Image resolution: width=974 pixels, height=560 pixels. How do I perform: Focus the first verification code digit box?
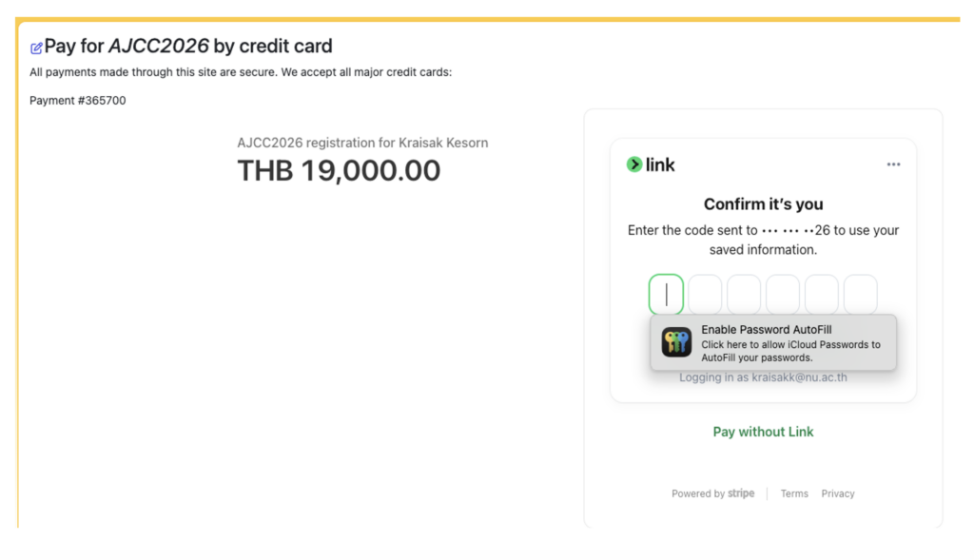click(666, 295)
